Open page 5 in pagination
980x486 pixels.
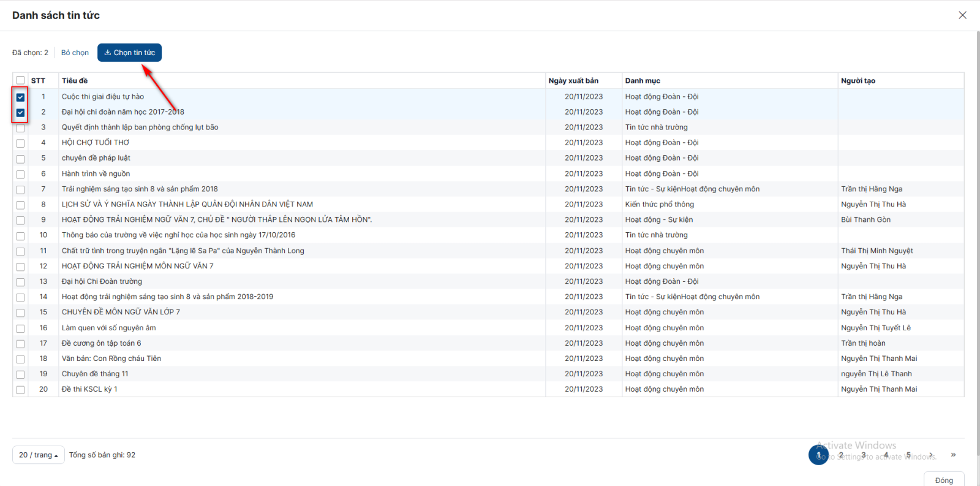click(x=908, y=455)
